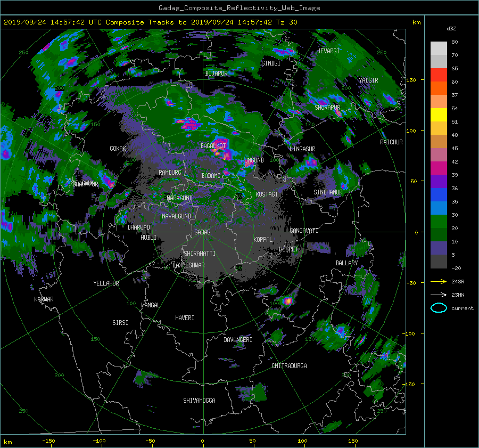
Task: Click the YADGIR town label
Action: point(368,80)
